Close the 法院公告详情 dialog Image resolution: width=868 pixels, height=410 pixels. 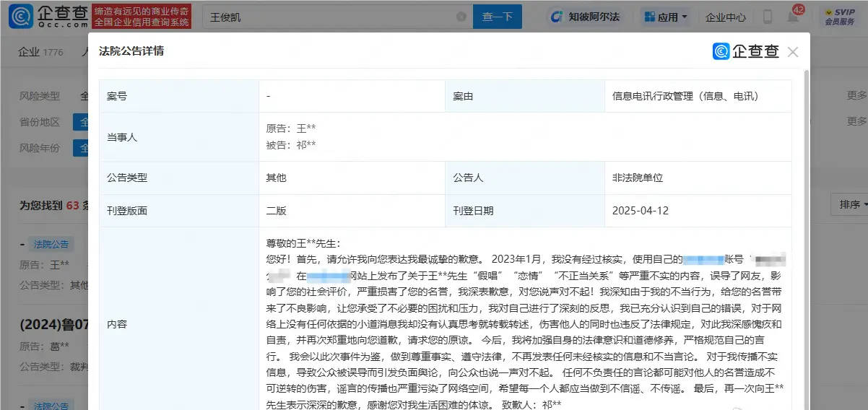[x=793, y=52]
